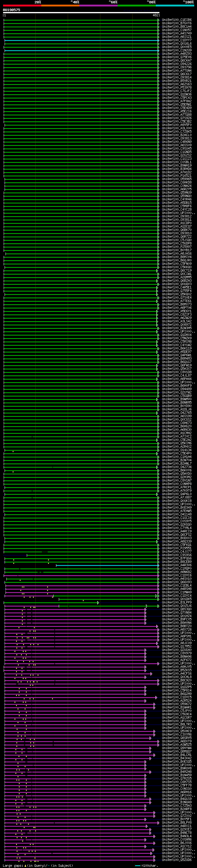Open hit UniRef100_A7TGN4
The width and height of the screenshot is (197, 868).
coord(177,71)
